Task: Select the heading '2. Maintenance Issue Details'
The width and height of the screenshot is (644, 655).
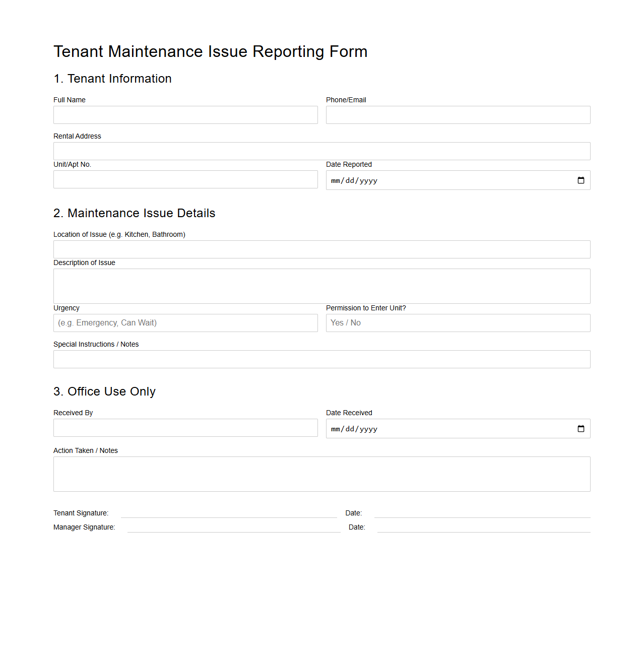Action: (x=134, y=213)
